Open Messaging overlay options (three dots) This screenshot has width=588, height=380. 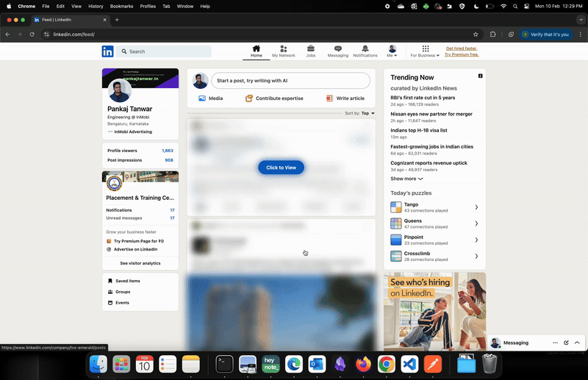coord(555,343)
